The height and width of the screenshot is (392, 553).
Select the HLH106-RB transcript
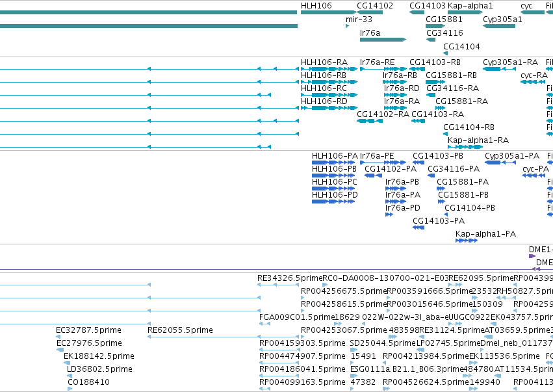pos(329,82)
